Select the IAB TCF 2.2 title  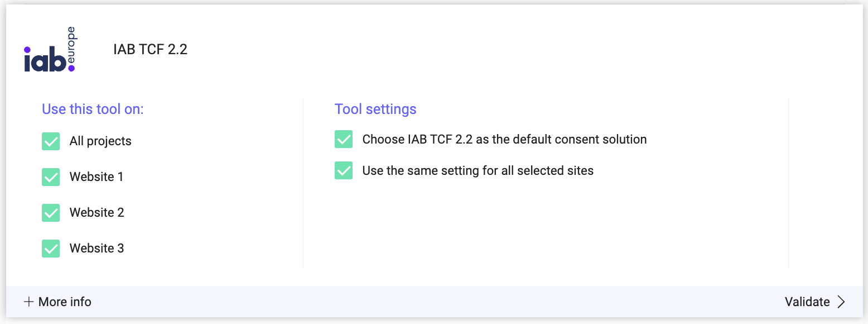coord(150,49)
